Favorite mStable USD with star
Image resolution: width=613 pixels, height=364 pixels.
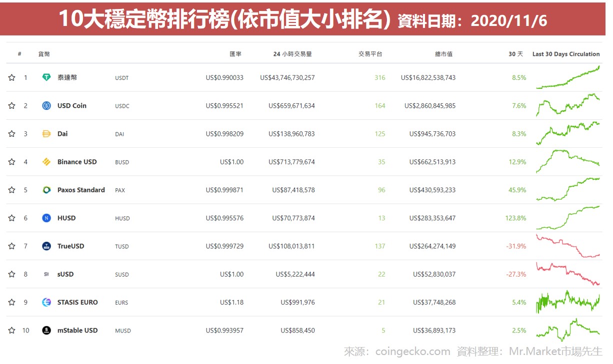click(11, 330)
